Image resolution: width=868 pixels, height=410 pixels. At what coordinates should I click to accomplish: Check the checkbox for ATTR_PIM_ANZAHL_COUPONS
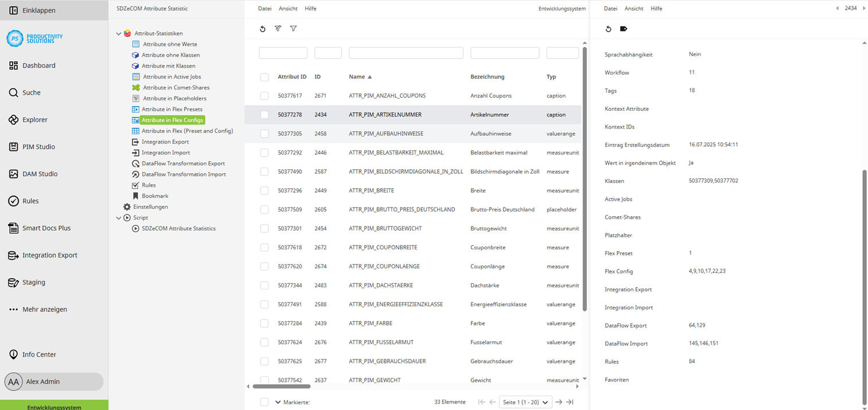(264, 96)
